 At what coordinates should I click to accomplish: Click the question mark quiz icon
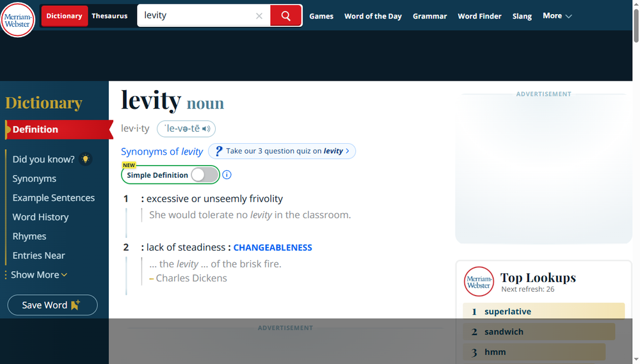(x=219, y=151)
